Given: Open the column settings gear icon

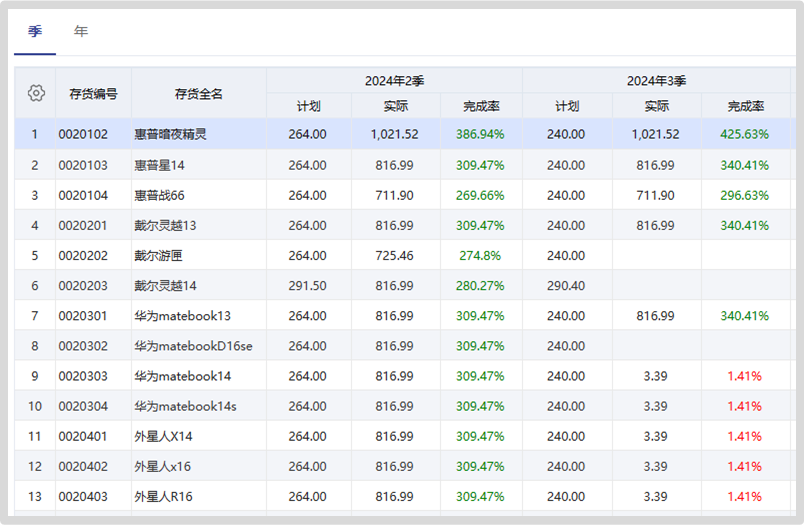Looking at the screenshot, I should (36, 93).
